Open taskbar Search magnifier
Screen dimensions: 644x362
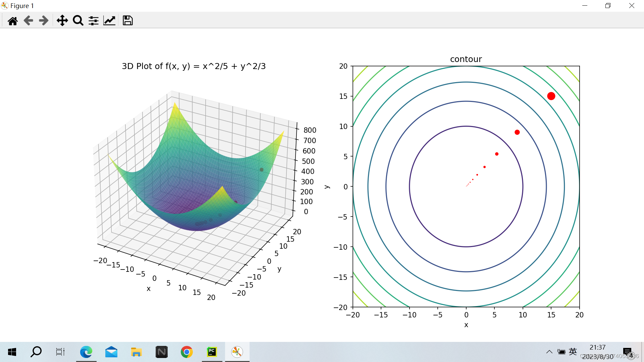(x=36, y=352)
